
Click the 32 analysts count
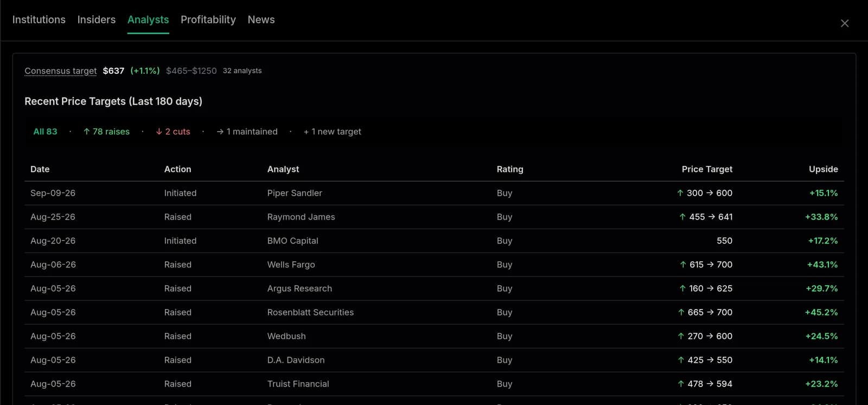(242, 70)
